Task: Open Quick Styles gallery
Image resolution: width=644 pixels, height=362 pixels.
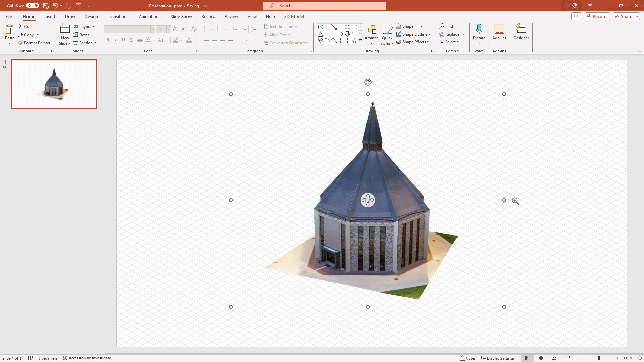Action: (x=387, y=34)
